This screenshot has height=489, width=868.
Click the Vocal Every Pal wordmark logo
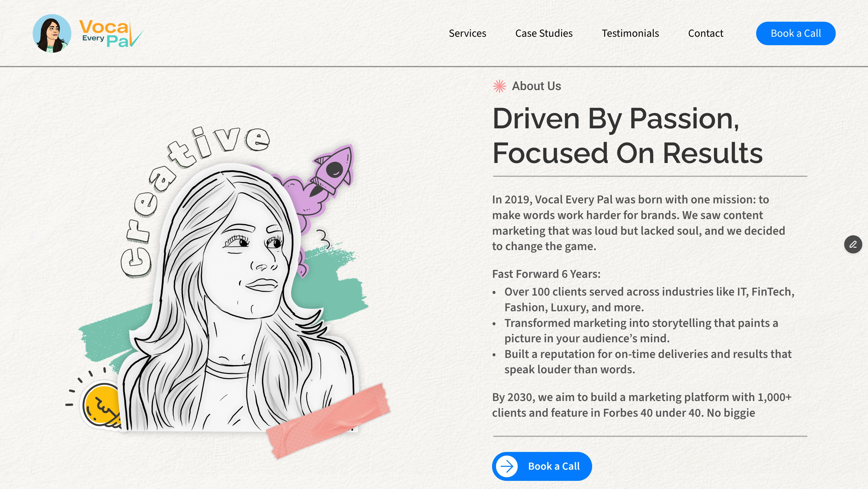point(111,33)
